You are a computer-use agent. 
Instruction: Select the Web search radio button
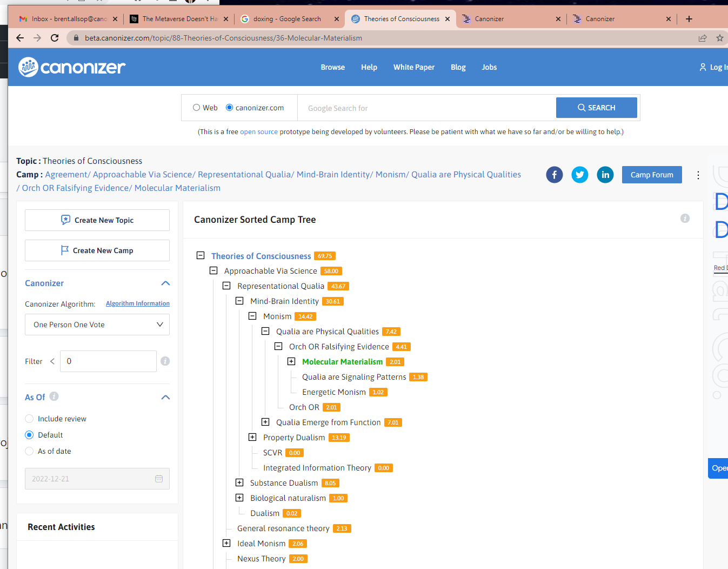pyautogui.click(x=197, y=107)
